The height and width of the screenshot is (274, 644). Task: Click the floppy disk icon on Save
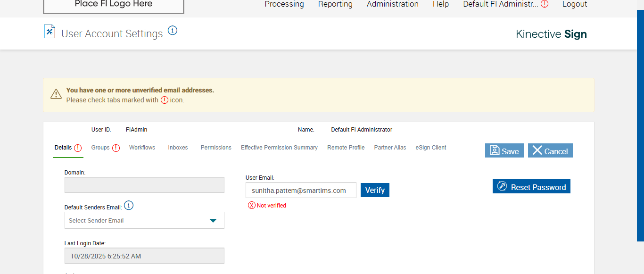click(495, 150)
